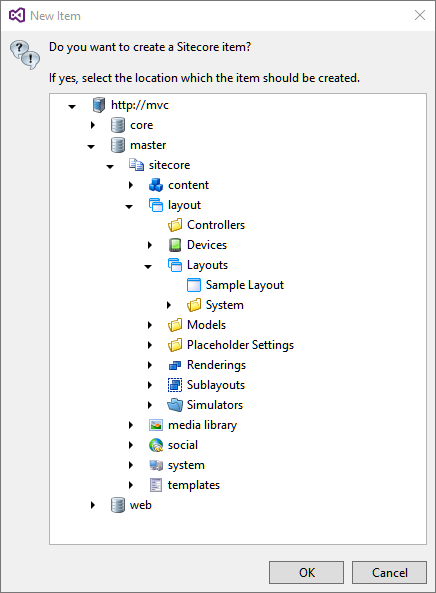This screenshot has width=436, height=593.
Task: Click the media library picture icon
Action: [x=156, y=425]
